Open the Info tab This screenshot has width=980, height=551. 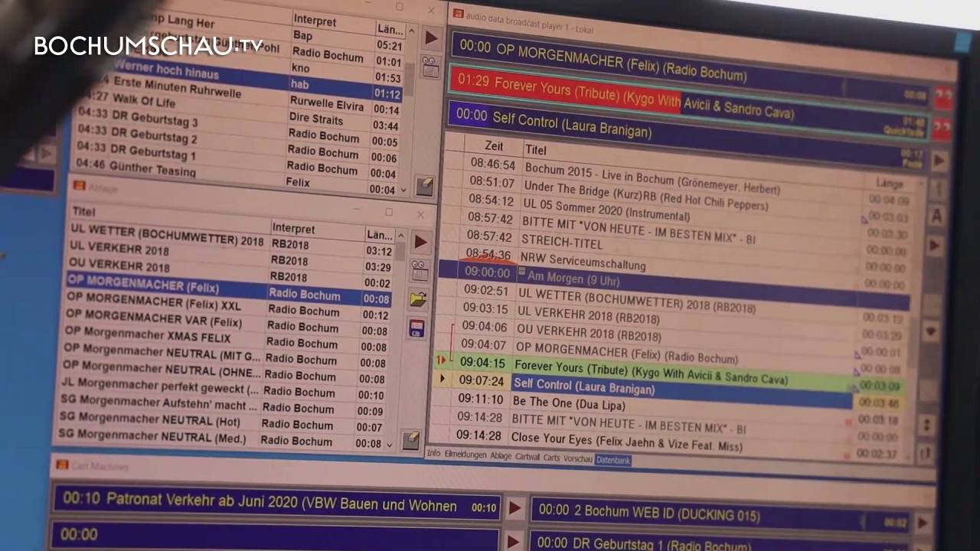point(434,454)
